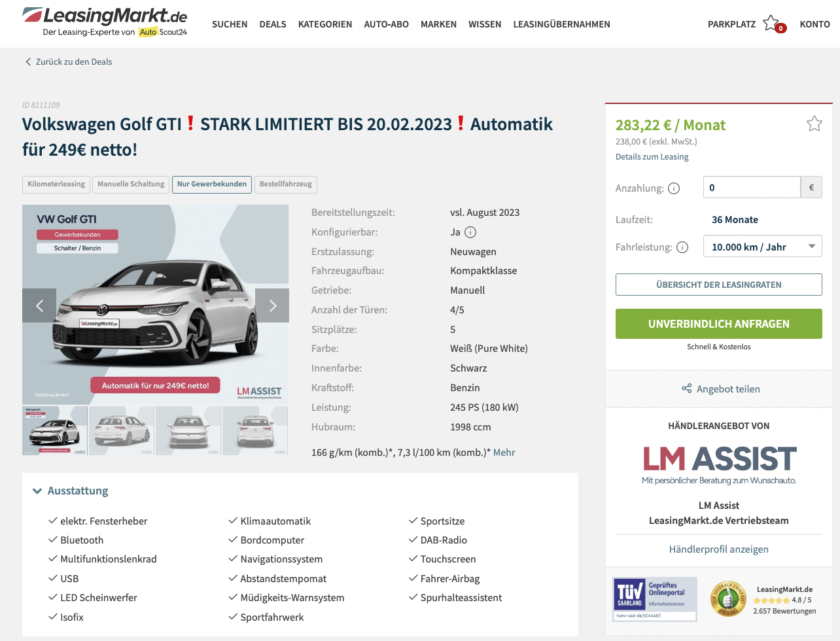Click the 36 Monate Laufzeit value
The width and height of the screenshot is (840, 641).
point(735,220)
